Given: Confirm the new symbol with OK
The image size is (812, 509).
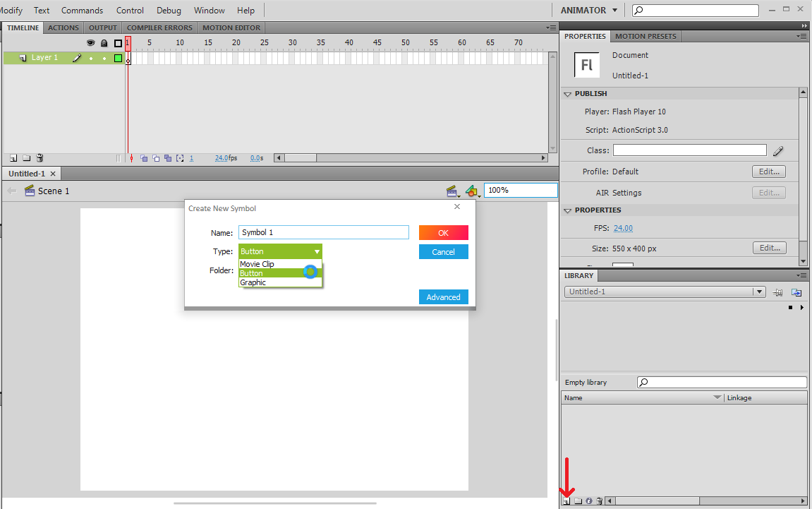Looking at the screenshot, I should pyautogui.click(x=443, y=233).
